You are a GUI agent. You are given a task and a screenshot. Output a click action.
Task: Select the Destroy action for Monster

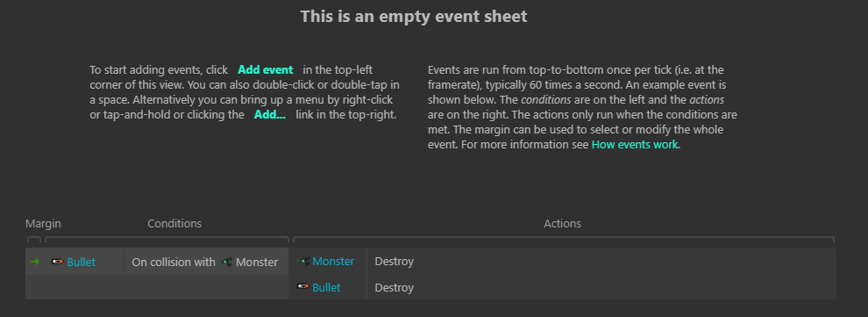(395, 261)
